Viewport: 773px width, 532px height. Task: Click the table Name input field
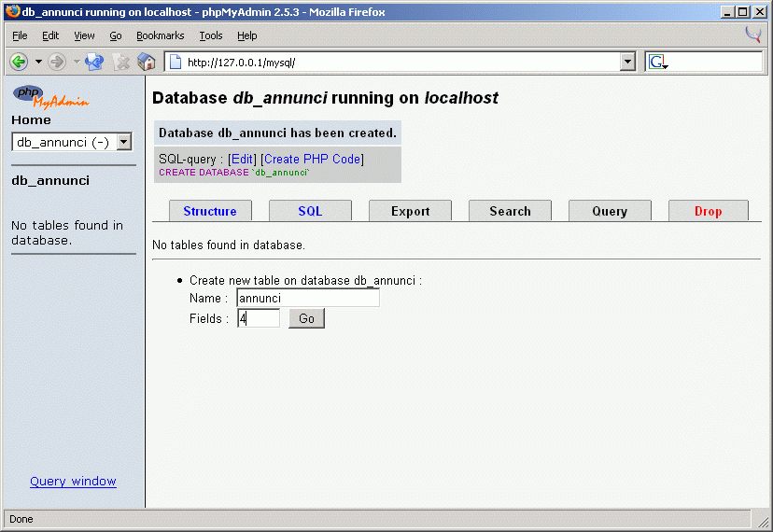(x=307, y=299)
